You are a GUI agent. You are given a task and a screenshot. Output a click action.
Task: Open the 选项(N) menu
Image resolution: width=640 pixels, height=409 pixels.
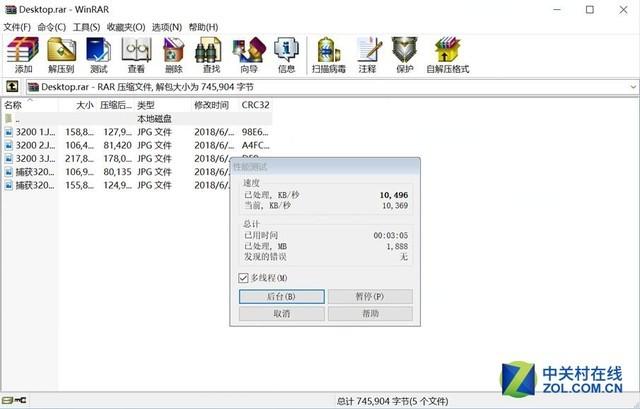pyautogui.click(x=167, y=27)
